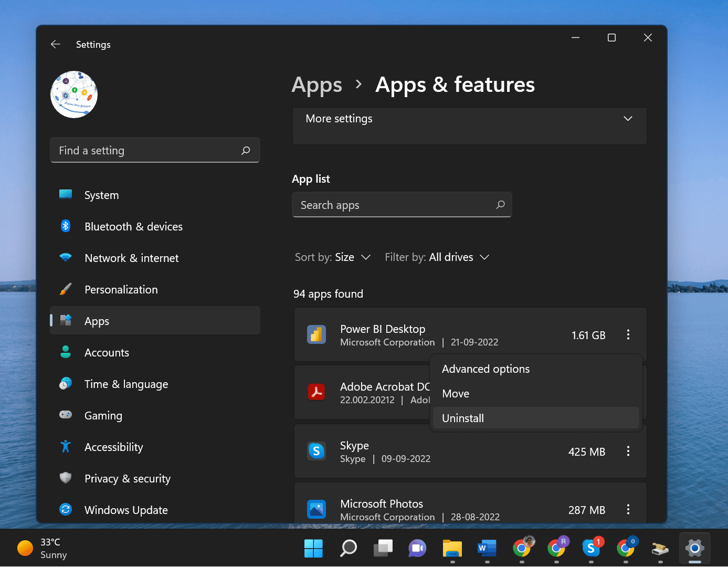Expand the More settings chevron
The width and height of the screenshot is (728, 567).
(628, 119)
